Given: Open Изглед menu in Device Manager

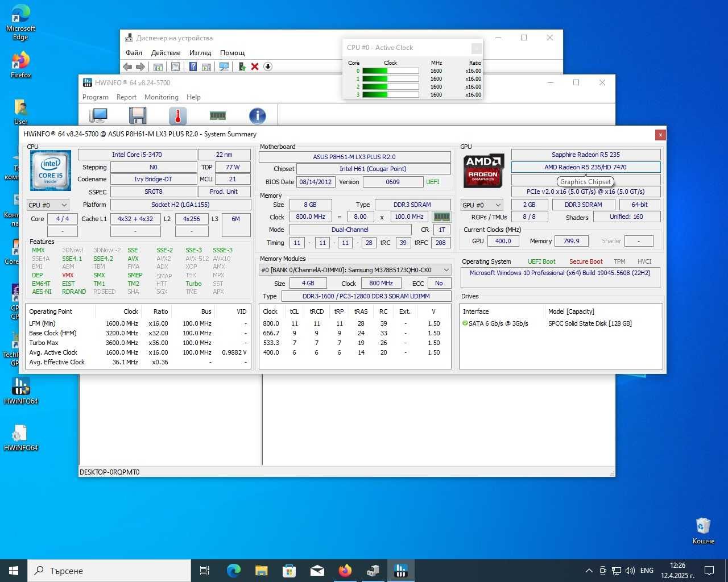Looking at the screenshot, I should [x=200, y=53].
